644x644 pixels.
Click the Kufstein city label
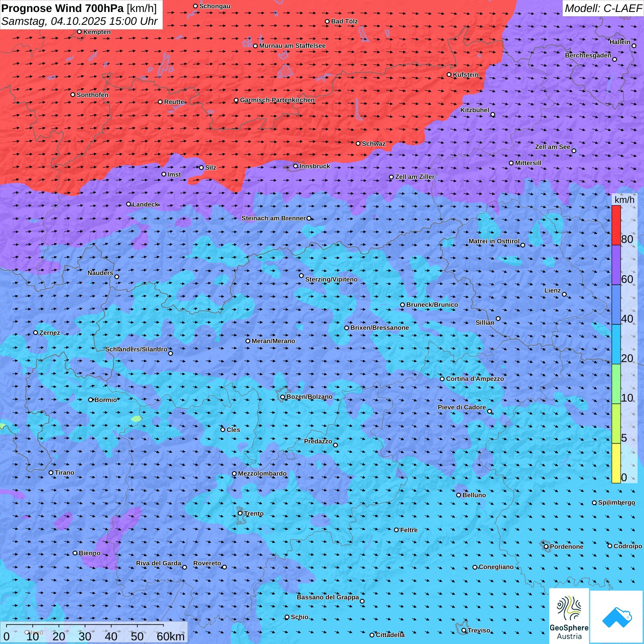click(x=466, y=75)
